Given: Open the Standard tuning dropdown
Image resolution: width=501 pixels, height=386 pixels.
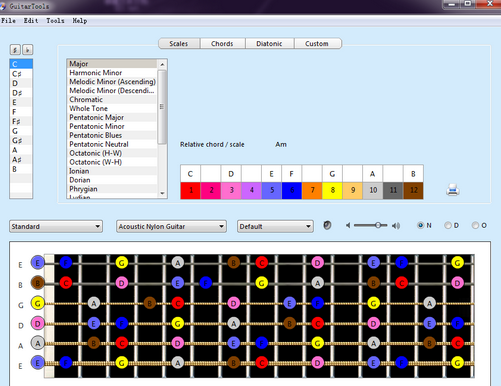Looking at the screenshot, I should click(x=56, y=226).
